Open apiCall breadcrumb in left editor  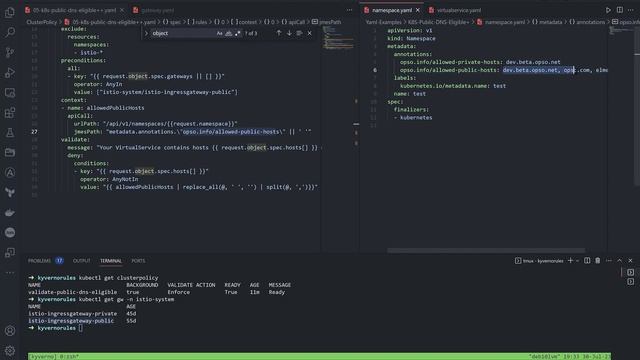pos(293,22)
